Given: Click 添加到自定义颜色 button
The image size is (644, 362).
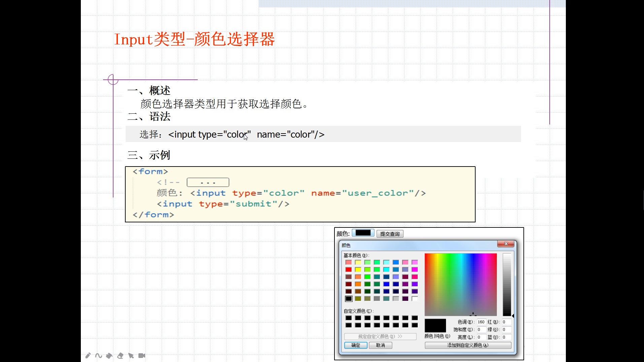Looking at the screenshot, I should pyautogui.click(x=468, y=345).
